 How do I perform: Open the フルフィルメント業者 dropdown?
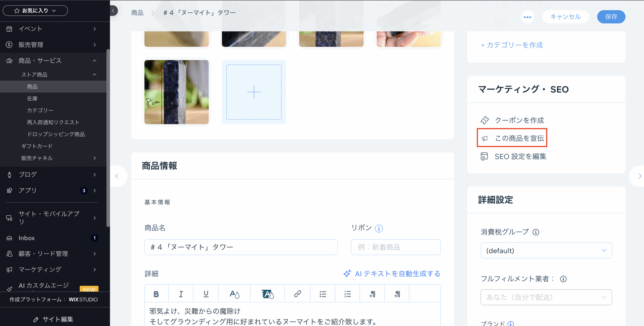coord(546,297)
